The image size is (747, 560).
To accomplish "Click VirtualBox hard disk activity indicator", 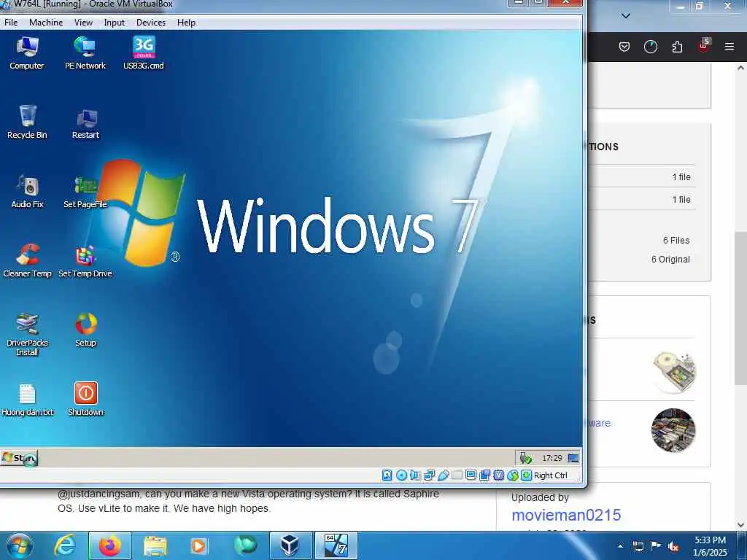I will [x=387, y=475].
